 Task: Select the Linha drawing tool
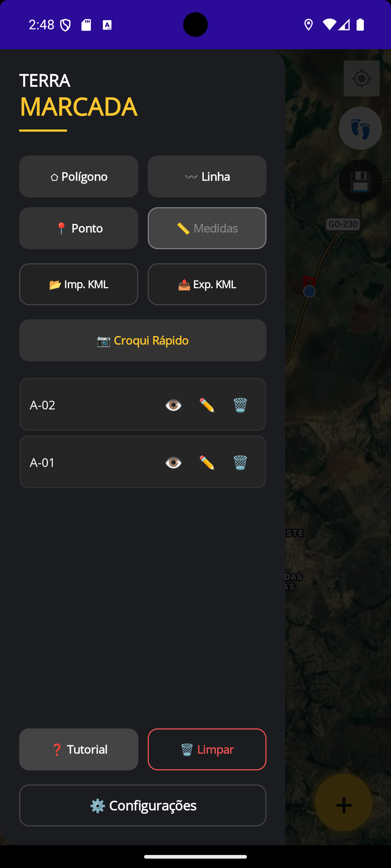207,176
